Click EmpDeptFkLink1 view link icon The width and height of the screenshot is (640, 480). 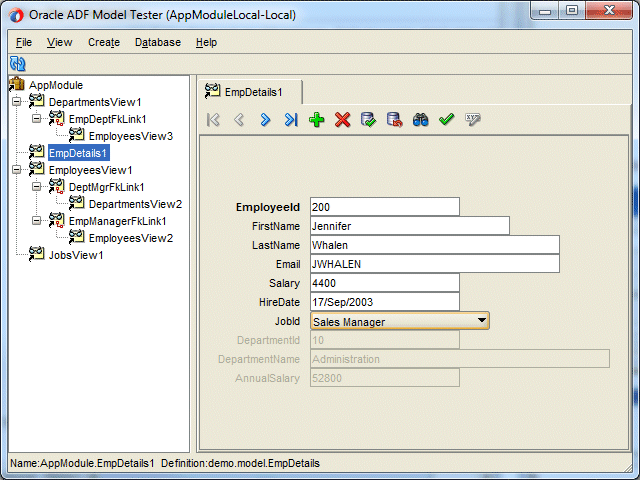click(x=57, y=118)
